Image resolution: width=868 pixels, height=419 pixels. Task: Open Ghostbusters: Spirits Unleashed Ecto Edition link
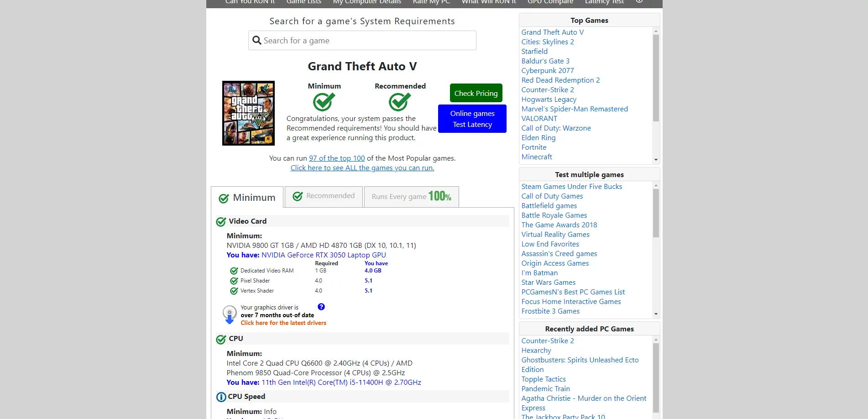coord(580,365)
